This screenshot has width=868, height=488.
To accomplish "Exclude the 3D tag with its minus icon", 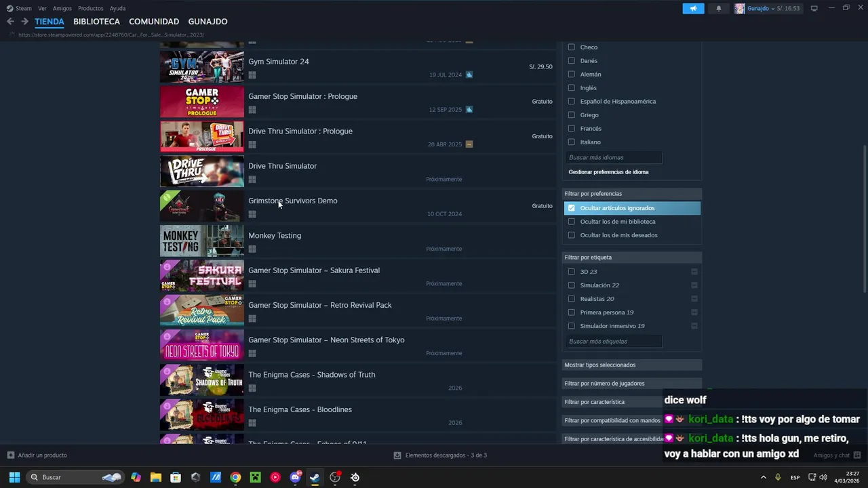I will tap(694, 272).
